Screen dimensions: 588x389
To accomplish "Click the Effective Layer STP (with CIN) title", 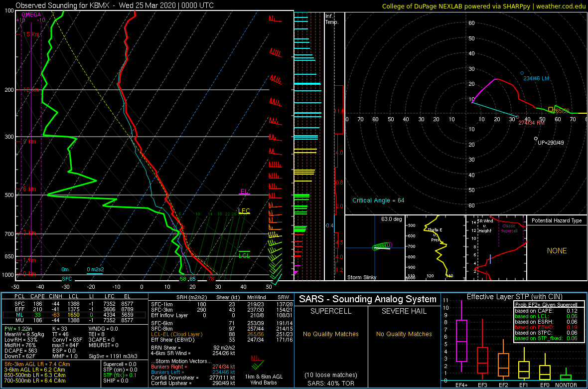I will coord(513,297).
